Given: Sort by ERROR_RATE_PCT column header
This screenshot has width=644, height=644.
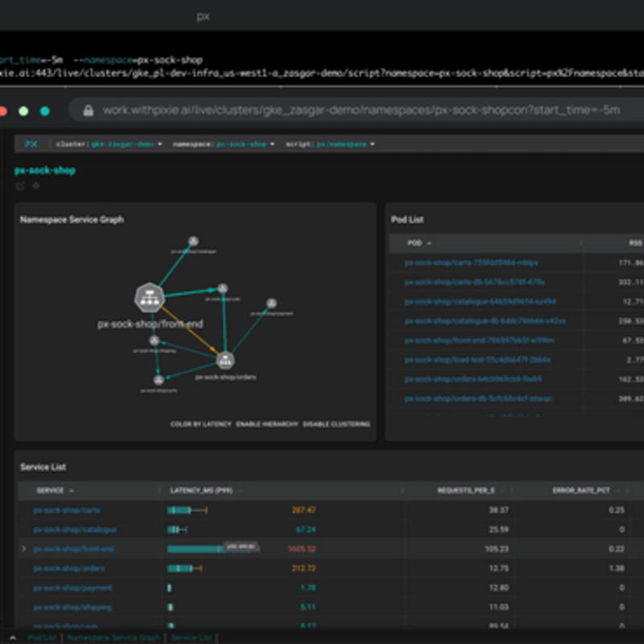Looking at the screenshot, I should click(x=580, y=490).
